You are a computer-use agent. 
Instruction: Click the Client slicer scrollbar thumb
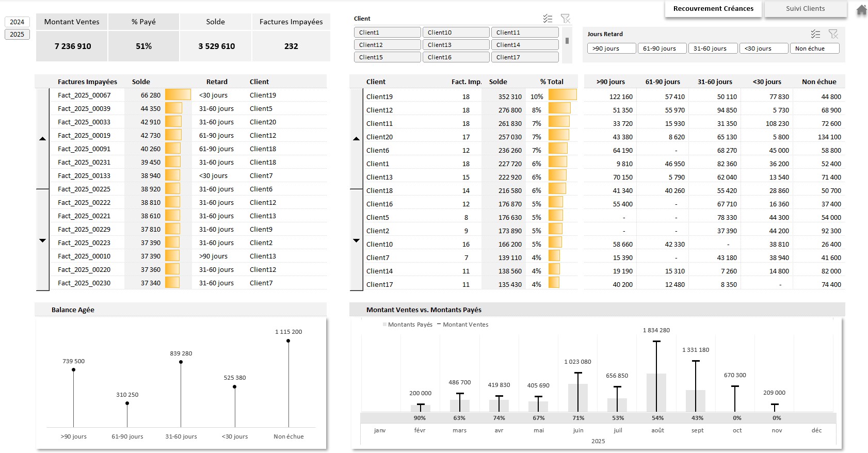click(567, 41)
